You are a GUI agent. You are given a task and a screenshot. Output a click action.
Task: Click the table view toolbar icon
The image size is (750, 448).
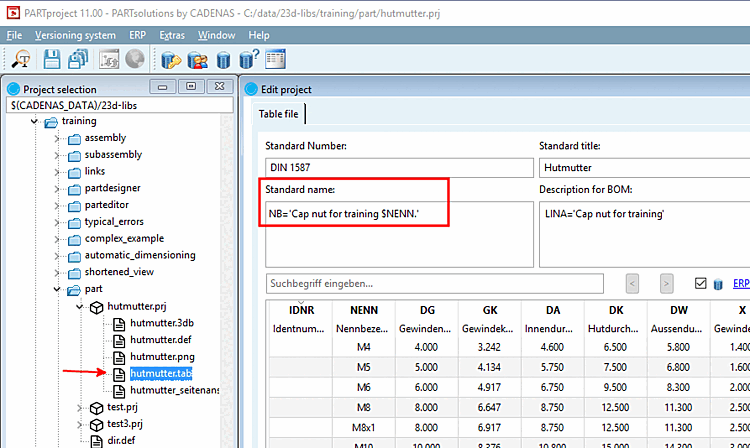pos(275,60)
